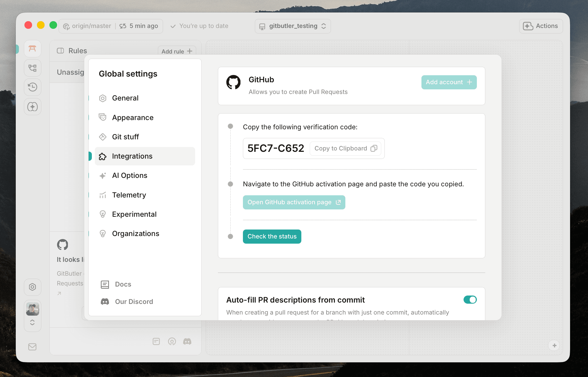
Task: Click the GitHub logo in the Integrations panel
Action: pyautogui.click(x=233, y=82)
